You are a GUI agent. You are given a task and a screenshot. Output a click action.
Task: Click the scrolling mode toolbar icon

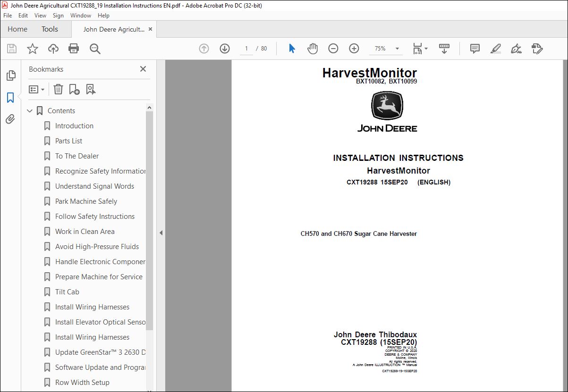pos(444,49)
